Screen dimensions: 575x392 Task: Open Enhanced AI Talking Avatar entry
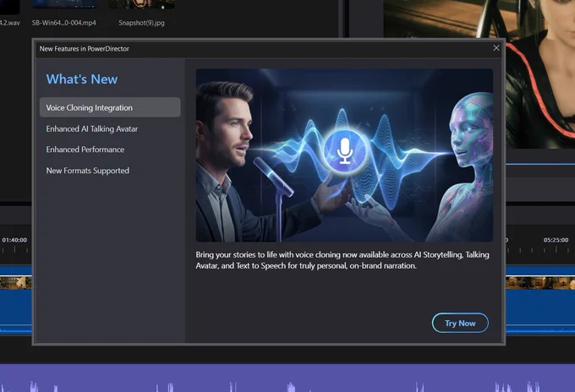(91, 128)
